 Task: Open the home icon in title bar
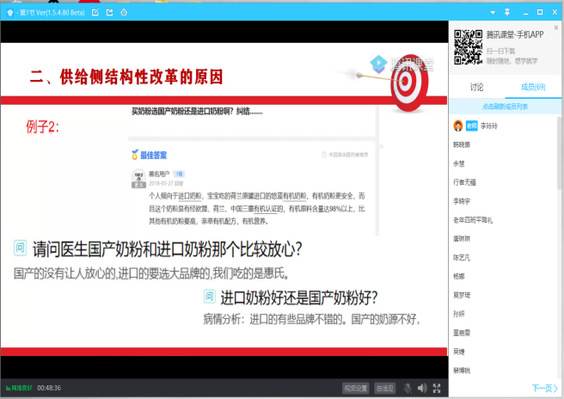pos(124,13)
